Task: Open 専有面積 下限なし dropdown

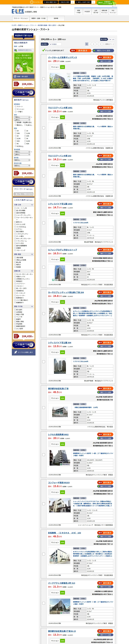Action: [22, 152]
